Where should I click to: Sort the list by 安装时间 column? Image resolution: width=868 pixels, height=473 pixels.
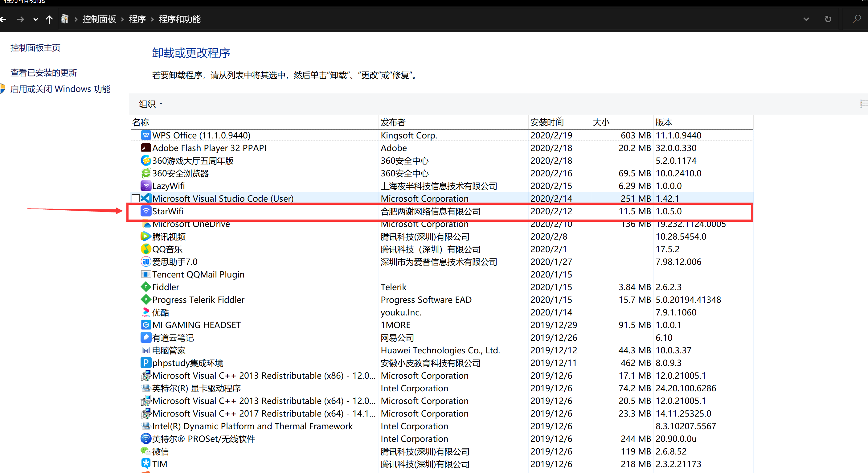[559, 122]
